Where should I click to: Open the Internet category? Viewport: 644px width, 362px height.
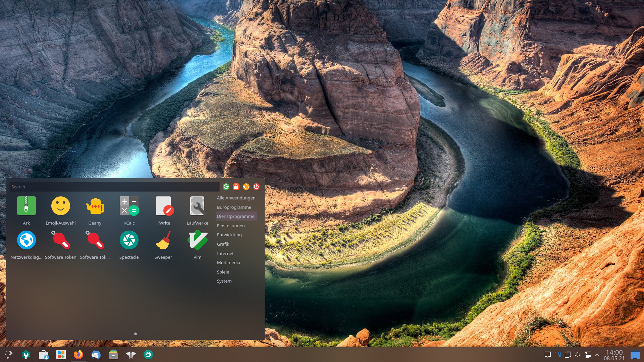(x=225, y=253)
